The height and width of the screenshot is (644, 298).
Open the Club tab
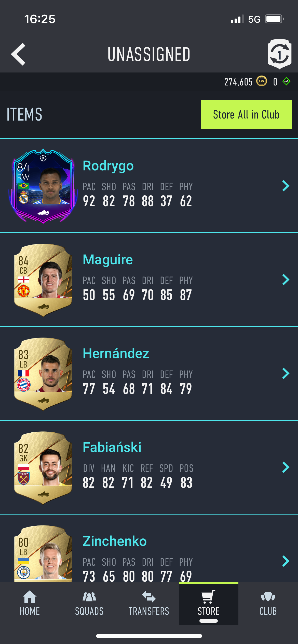(268, 603)
